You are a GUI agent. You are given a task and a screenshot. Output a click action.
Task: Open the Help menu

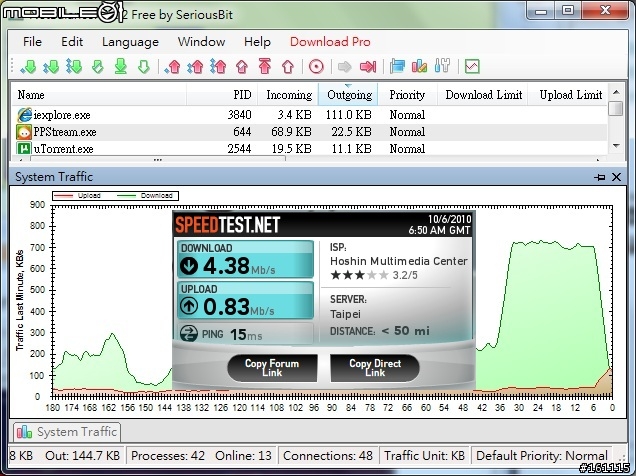point(257,42)
